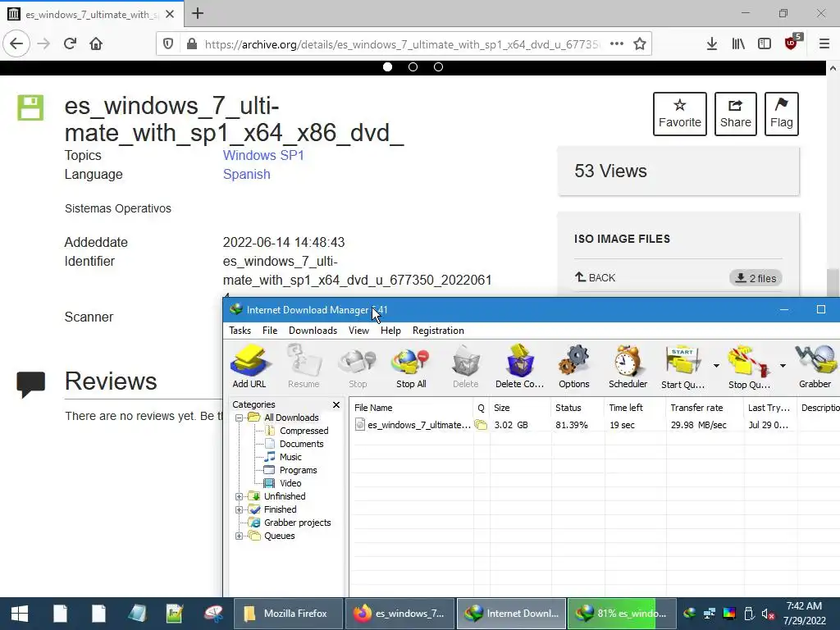The height and width of the screenshot is (630, 840).
Task: Click the grayed Stop toolbar icon
Action: pos(358,367)
